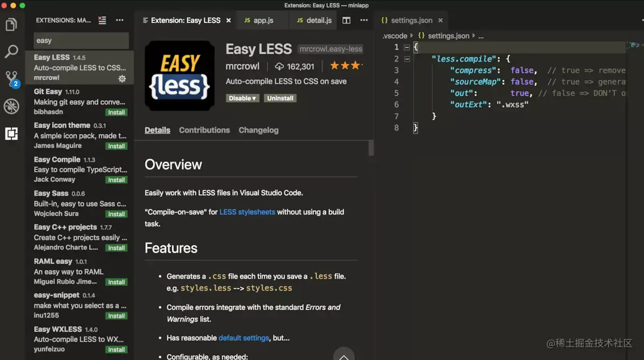Close the Extension: Easy LESS tab
This screenshot has width=644, height=360.
pos(229,20)
